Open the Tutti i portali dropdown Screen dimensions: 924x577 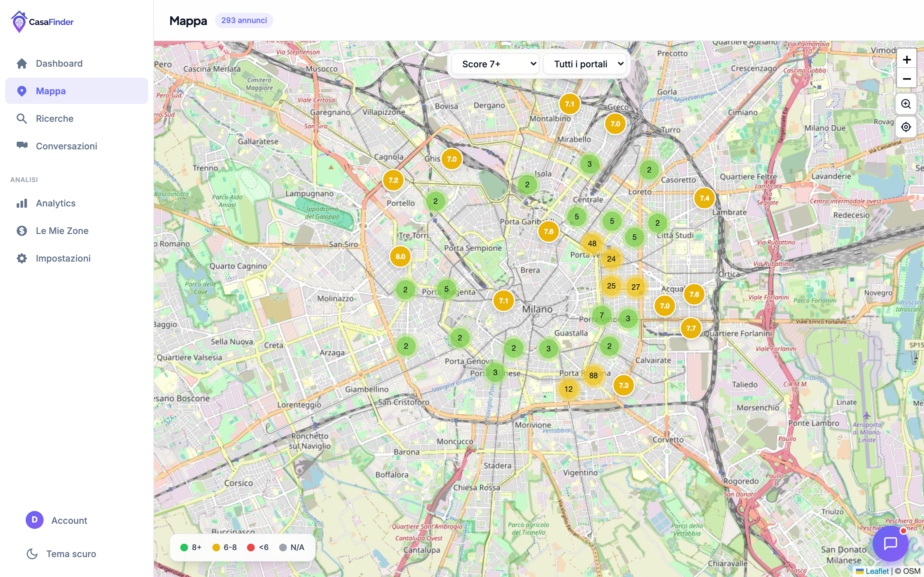point(585,64)
